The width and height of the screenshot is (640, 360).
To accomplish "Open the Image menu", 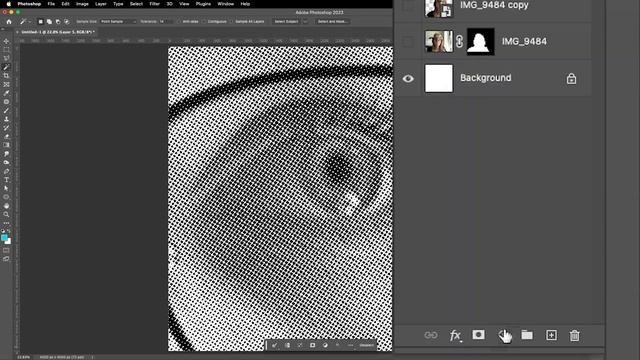I will click(82, 4).
